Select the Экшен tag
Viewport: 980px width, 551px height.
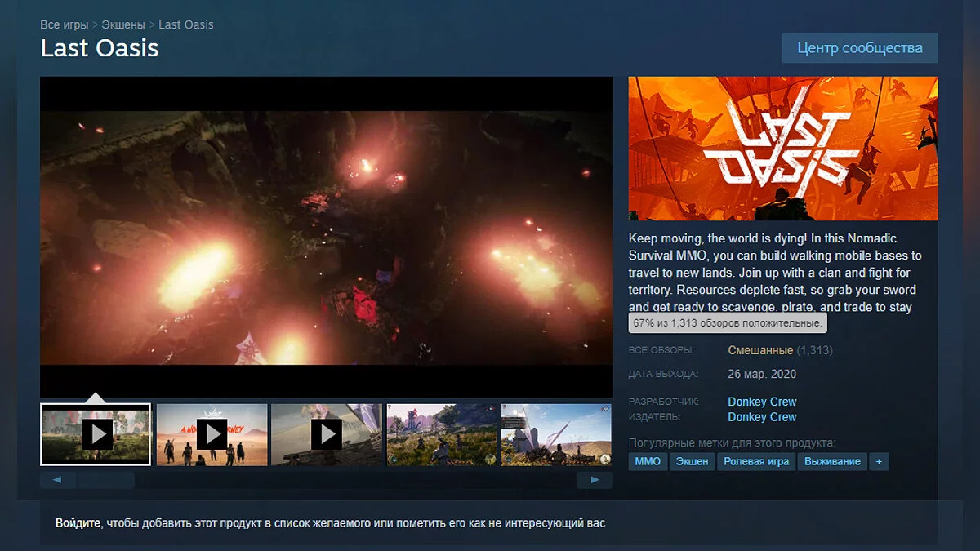click(692, 461)
